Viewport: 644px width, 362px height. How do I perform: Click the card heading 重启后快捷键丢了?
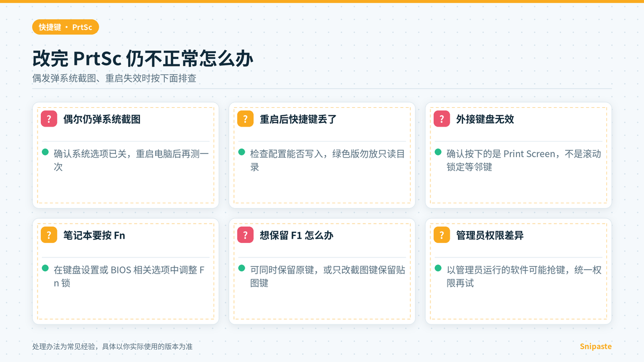[298, 119]
